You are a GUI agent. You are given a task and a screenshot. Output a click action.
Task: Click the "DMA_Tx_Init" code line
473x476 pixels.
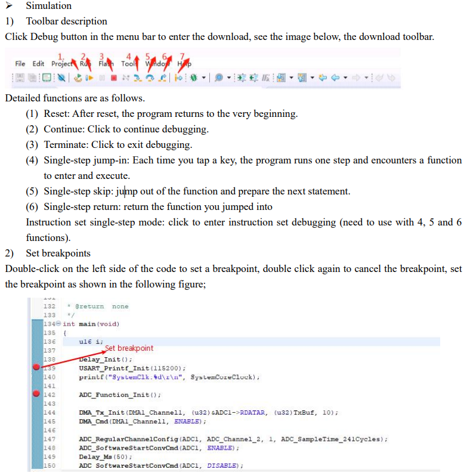(208, 413)
